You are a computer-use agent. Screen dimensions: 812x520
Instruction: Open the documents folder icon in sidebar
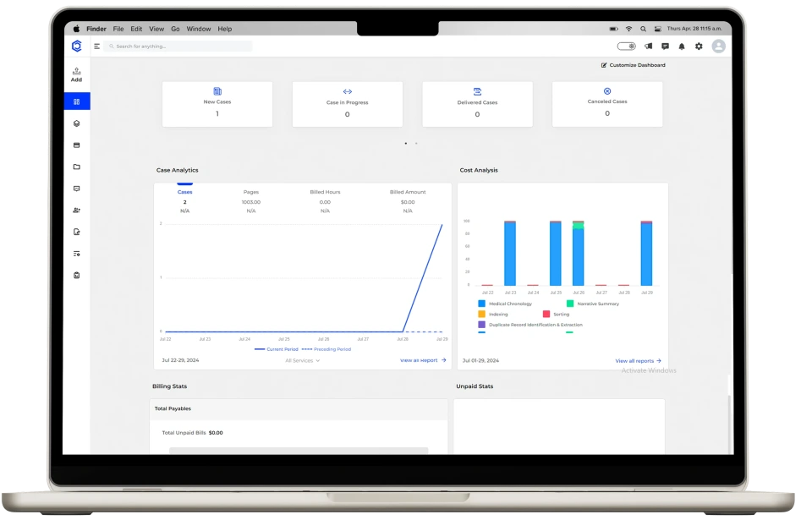coord(76,166)
